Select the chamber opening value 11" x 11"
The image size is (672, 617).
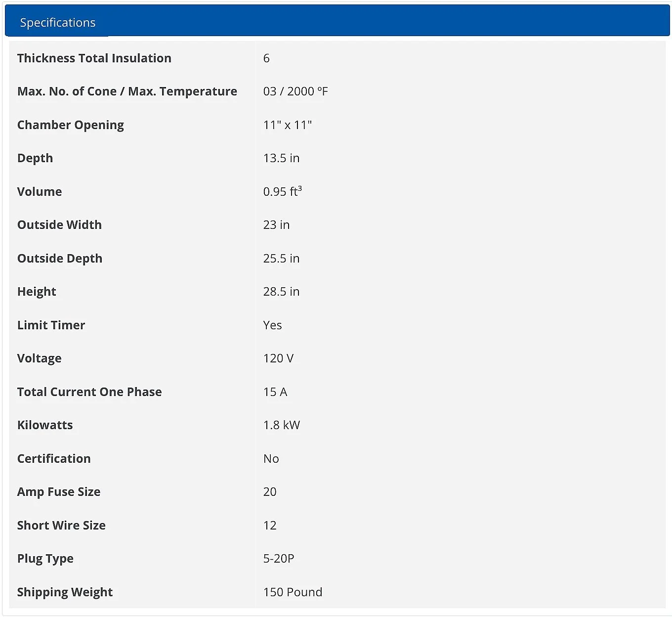[288, 125]
